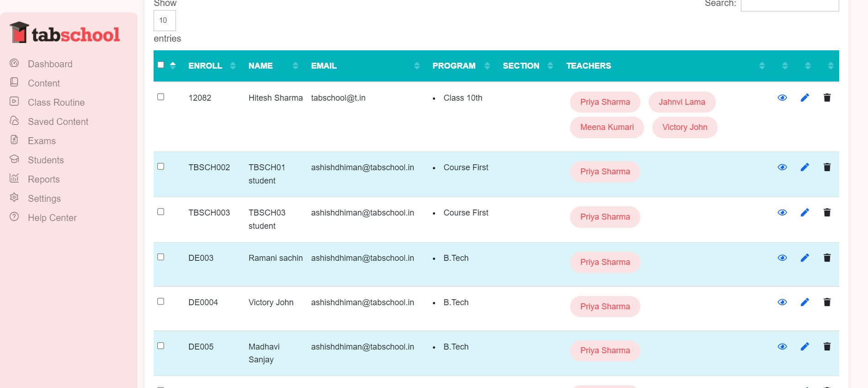
Task: Edit the TBSCH002 student with pencil icon
Action: [804, 167]
